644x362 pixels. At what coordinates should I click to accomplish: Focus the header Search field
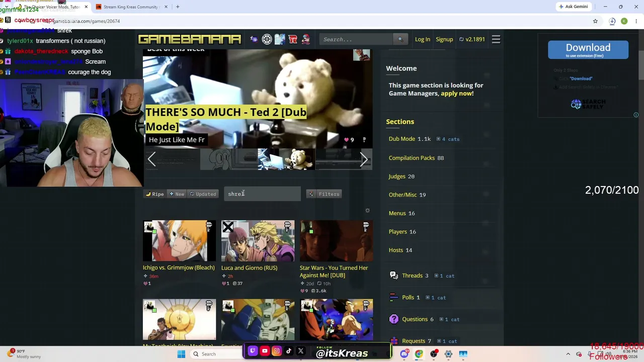coord(356,39)
